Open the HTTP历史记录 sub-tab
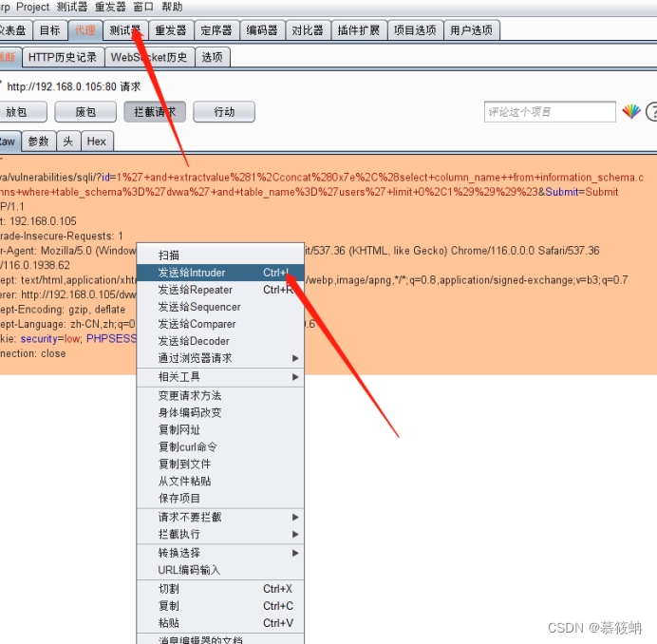Image resolution: width=657 pixels, height=644 pixels. click(x=63, y=57)
